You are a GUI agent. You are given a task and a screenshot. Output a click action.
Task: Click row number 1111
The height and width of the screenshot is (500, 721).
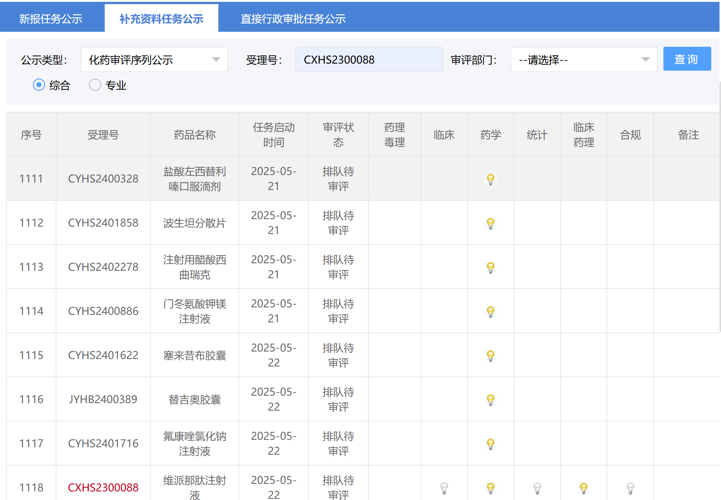(x=31, y=179)
